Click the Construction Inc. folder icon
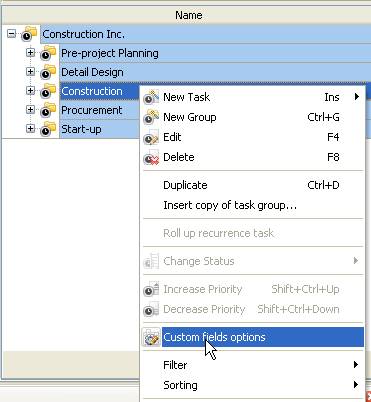 29,34
